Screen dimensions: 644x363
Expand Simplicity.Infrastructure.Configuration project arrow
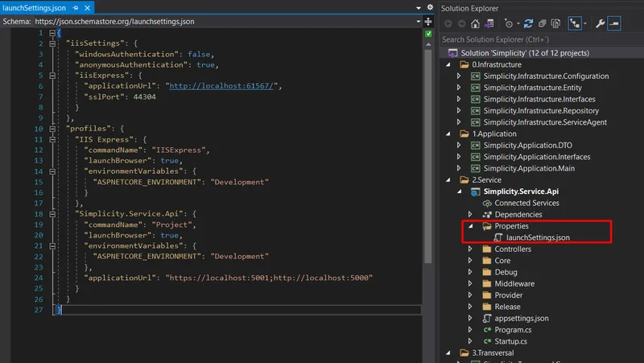[x=459, y=76]
